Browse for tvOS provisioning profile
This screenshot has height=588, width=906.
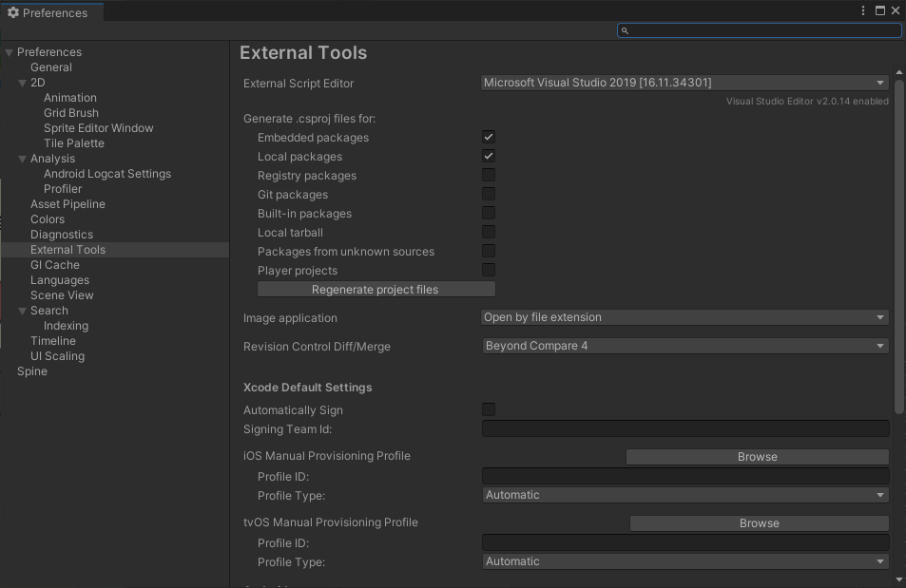tap(760, 523)
